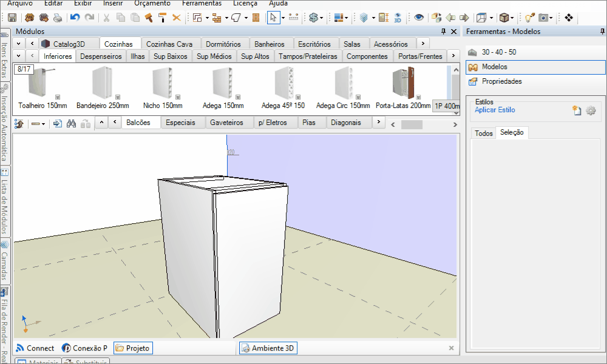Expand the floor plan icon dropdown arrow
Image resolution: width=607 pixels, height=364 pixels.
click(x=207, y=18)
